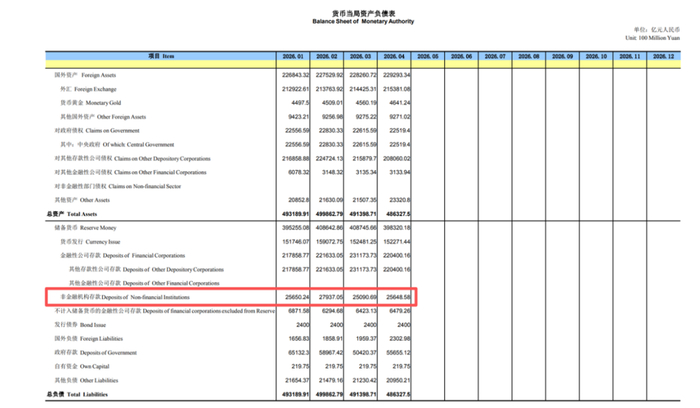Select Monetary Gold value 4560.19

[x=366, y=103]
